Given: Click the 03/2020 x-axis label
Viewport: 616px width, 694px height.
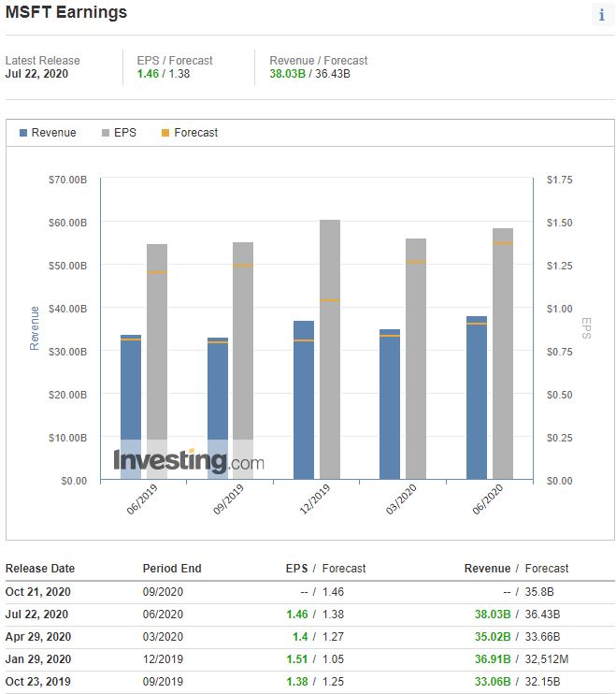Looking at the screenshot, I should [401, 499].
